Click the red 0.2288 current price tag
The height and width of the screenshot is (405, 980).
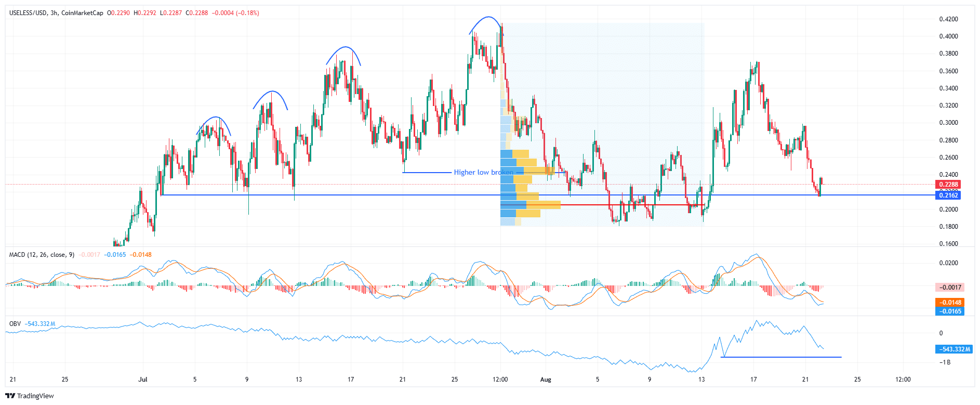pyautogui.click(x=948, y=185)
